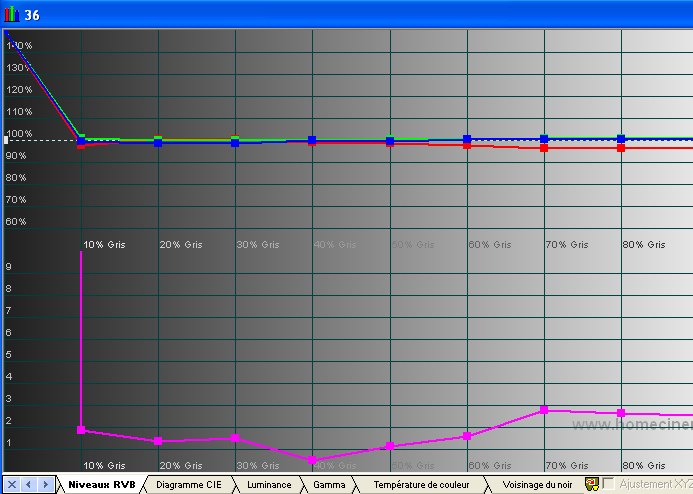Click the left arrow tab scroll button
This screenshot has height=494, width=693.
click(29, 484)
